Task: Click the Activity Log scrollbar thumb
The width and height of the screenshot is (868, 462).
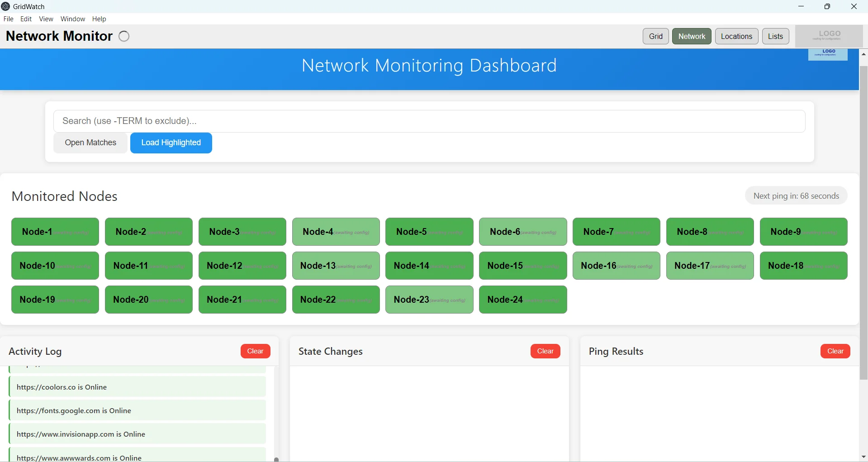Action: click(x=276, y=459)
